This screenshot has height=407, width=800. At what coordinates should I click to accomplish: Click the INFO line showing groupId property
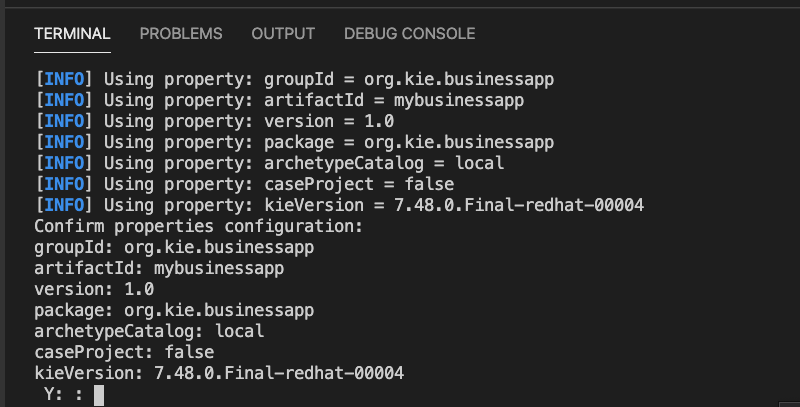click(x=294, y=80)
